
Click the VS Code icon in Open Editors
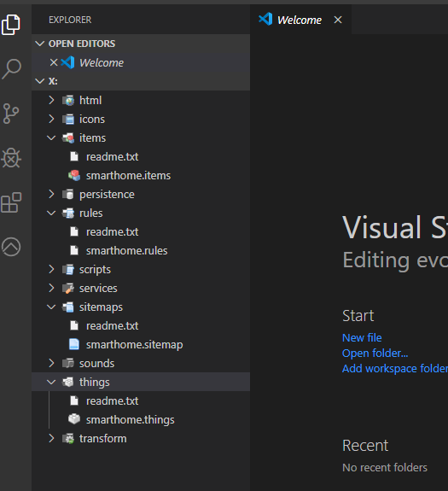coord(67,62)
